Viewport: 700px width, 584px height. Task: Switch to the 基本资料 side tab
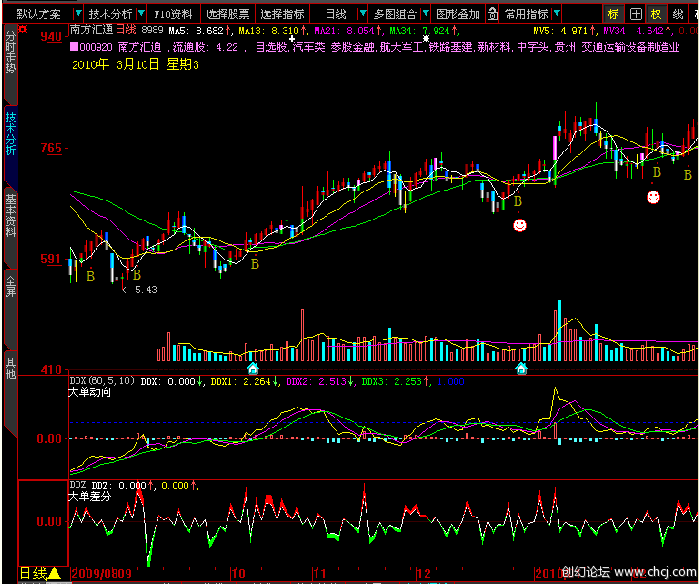pos(10,214)
